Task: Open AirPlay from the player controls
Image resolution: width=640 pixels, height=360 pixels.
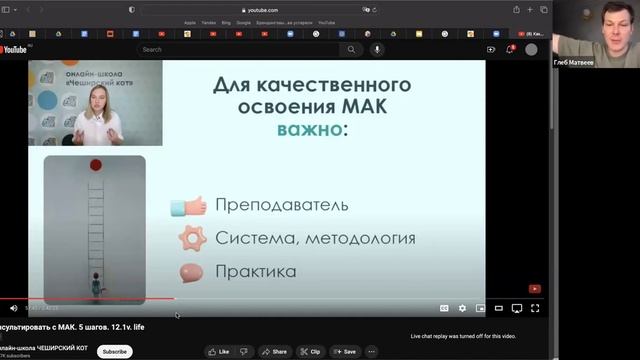Action: point(517,308)
